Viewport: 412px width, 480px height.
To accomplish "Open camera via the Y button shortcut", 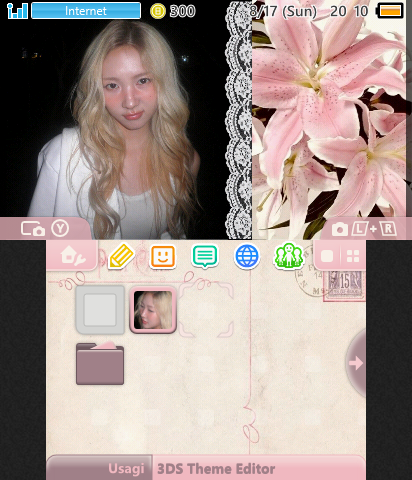I will pos(45,229).
